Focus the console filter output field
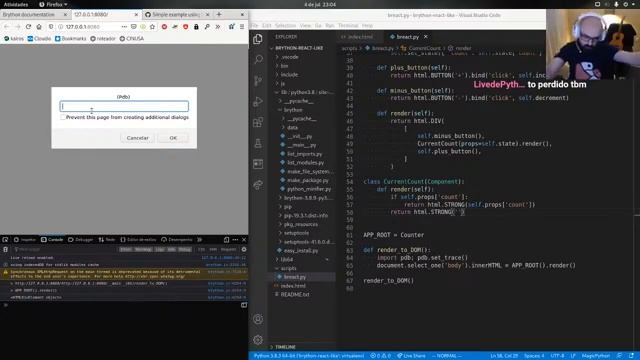The image size is (640, 360). coord(65,249)
